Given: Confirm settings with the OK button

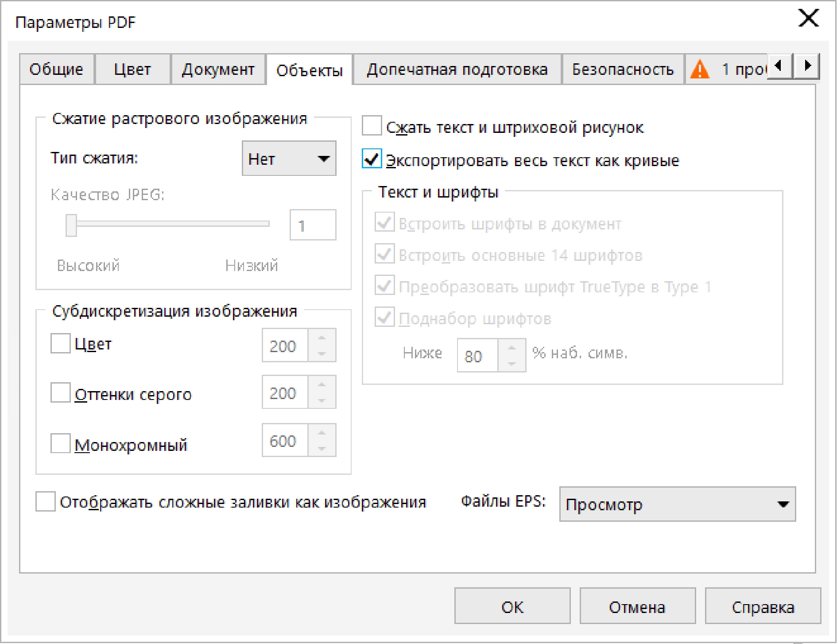Looking at the screenshot, I should [512, 606].
